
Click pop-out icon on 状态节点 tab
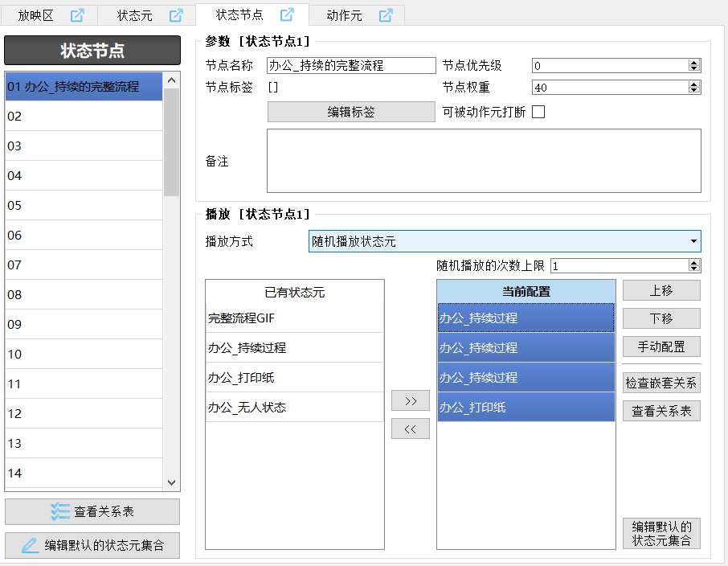(287, 14)
